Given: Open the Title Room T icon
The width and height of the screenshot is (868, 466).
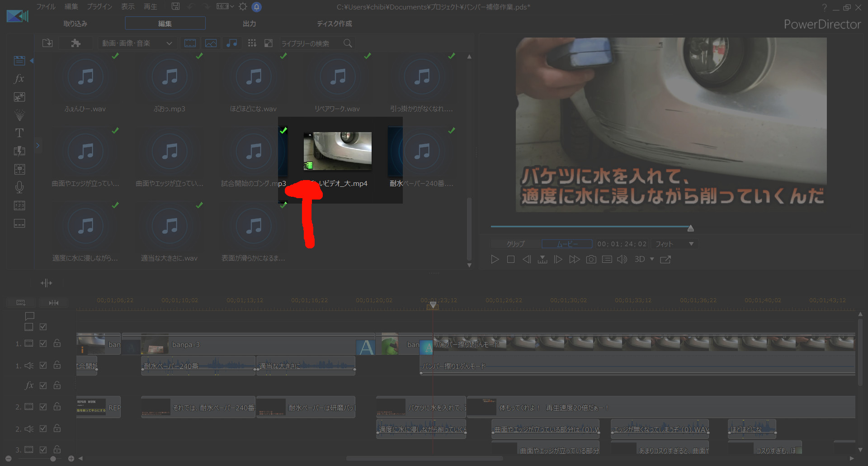Looking at the screenshot, I should (x=19, y=133).
